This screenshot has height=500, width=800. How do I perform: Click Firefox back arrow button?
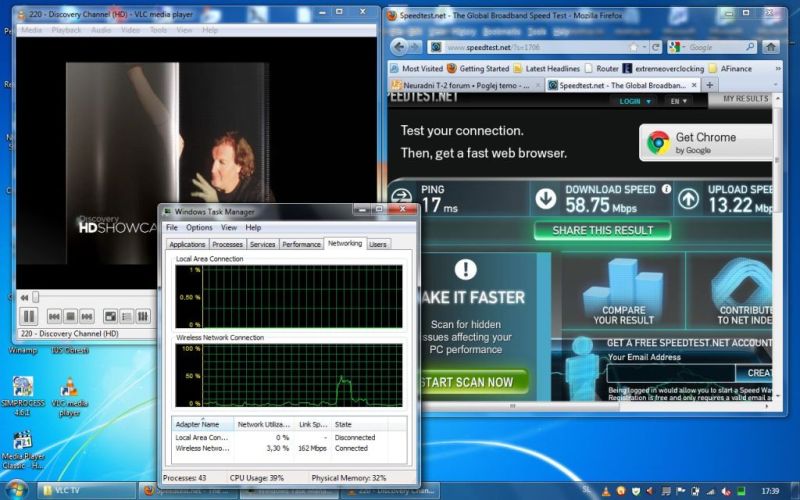[x=399, y=47]
